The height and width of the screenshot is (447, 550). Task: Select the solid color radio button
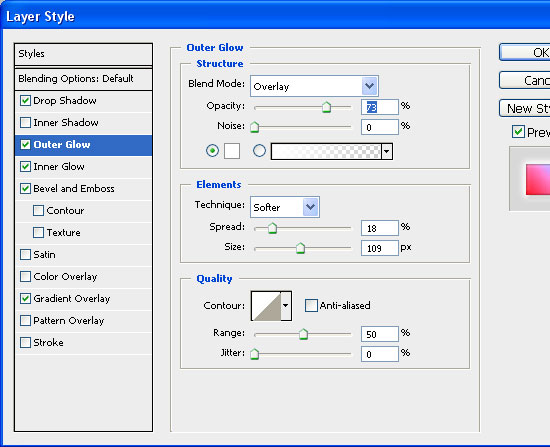pos(212,151)
